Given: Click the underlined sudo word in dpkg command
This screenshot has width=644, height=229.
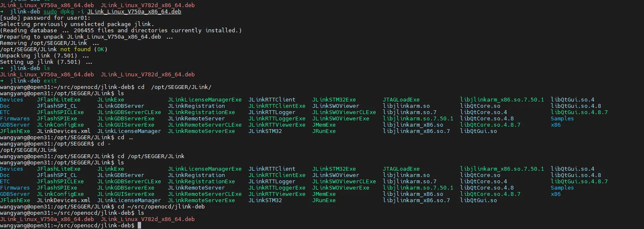Looking at the screenshot, I should tap(50, 12).
